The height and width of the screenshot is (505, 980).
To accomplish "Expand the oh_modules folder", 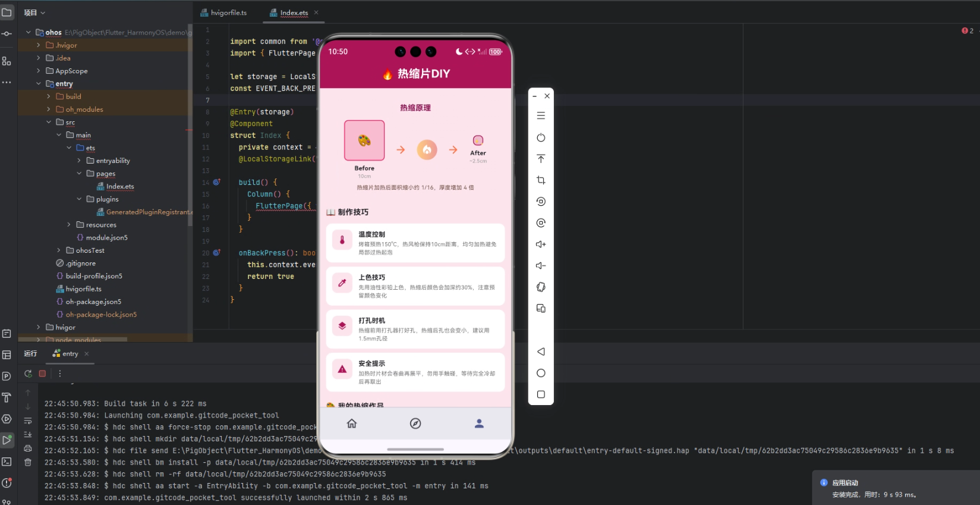I will pos(49,109).
